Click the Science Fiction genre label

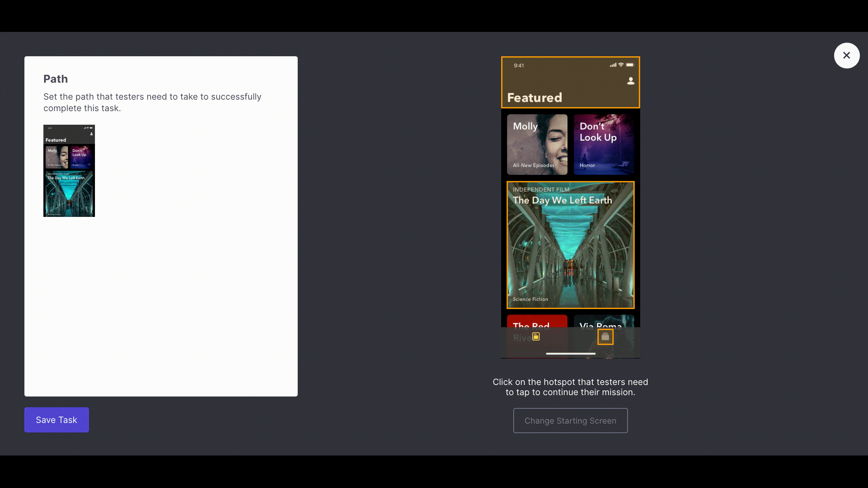(530, 299)
